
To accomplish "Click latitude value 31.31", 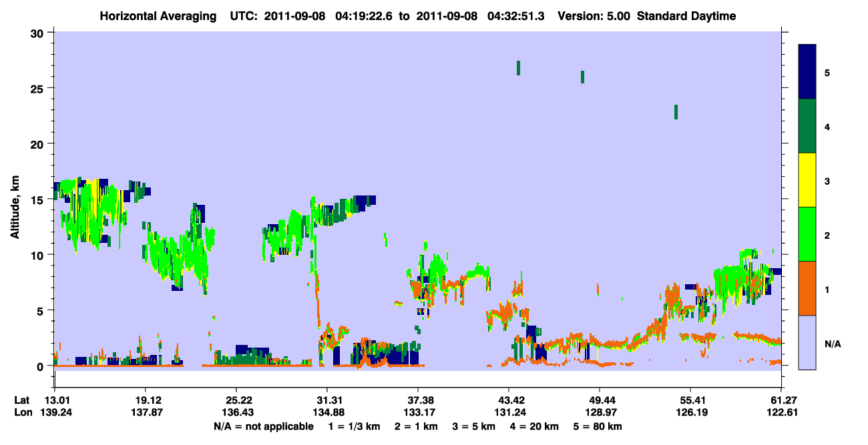I will 327,400.
